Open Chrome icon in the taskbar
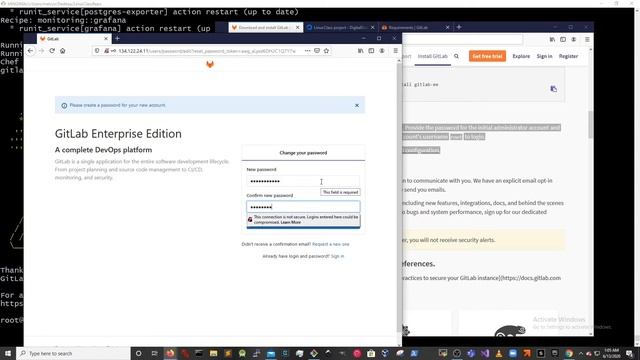Screen dimensions: 640x360 pos(569,353)
